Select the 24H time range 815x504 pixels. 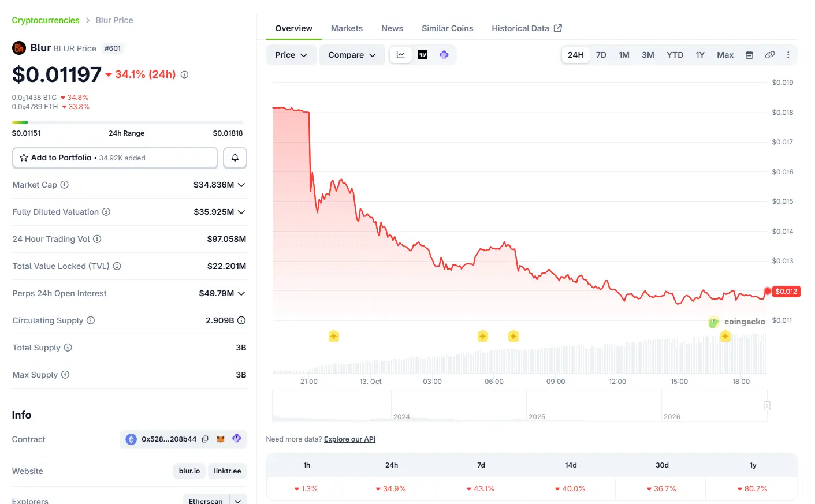click(575, 55)
